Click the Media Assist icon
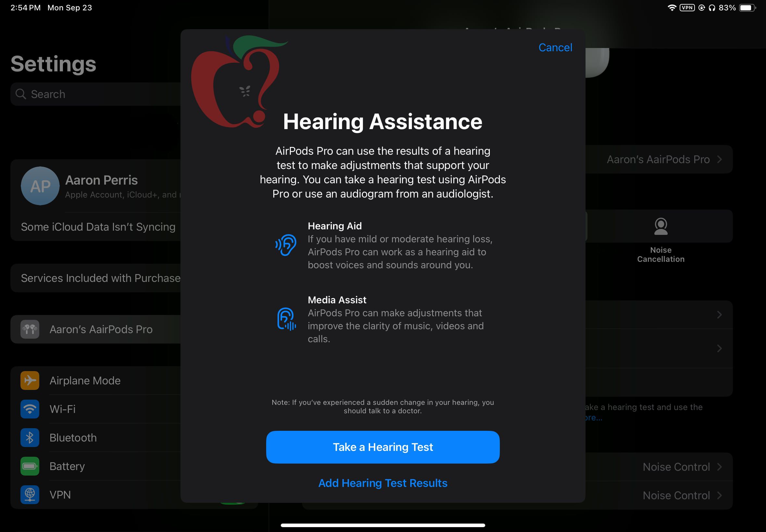Image resolution: width=766 pixels, height=532 pixels. coord(288,318)
